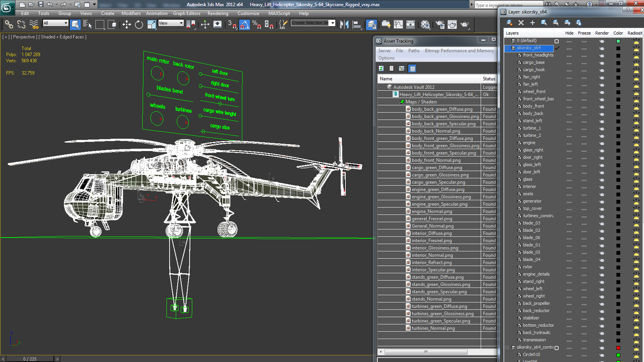
Task: Select the Select and Link tool
Action: 9,24
